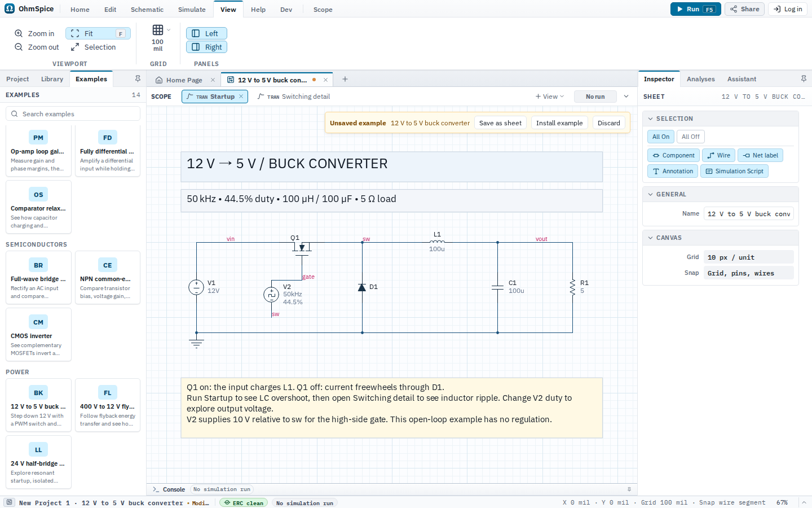This screenshot has height=508, width=812.
Task: Expand the status bar chevron
Action: [804, 502]
